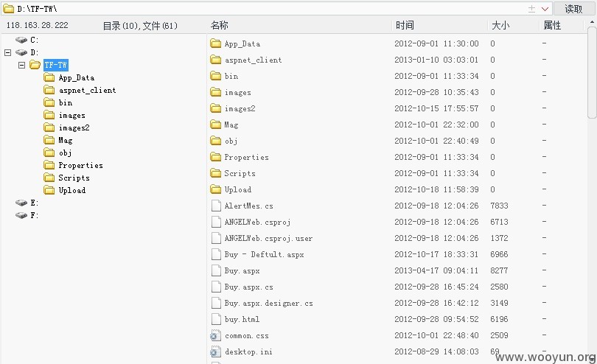Open the path history dropdown arrow

coord(545,9)
